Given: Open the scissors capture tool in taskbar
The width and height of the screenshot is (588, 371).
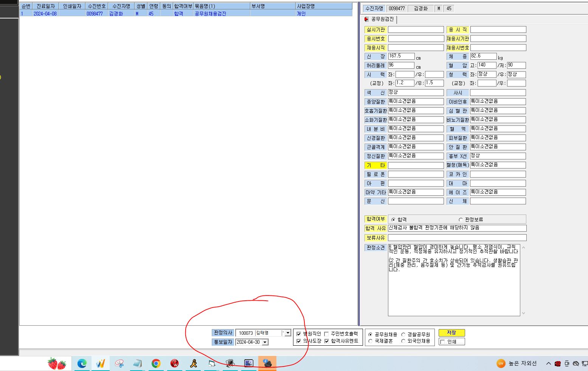Looking at the screenshot, I should point(119,363).
